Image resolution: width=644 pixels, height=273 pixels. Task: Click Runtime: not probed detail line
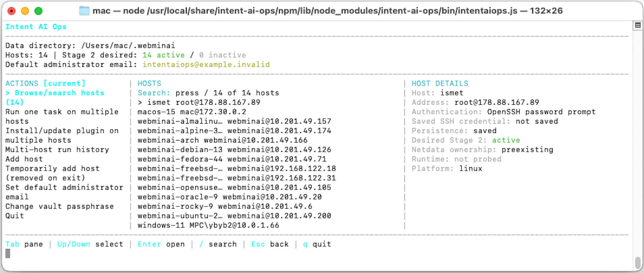click(456, 159)
